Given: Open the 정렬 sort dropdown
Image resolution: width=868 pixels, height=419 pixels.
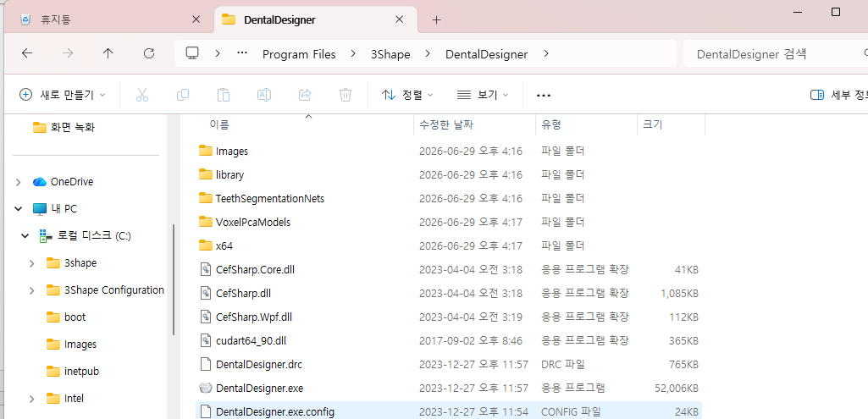Looking at the screenshot, I should 407,95.
